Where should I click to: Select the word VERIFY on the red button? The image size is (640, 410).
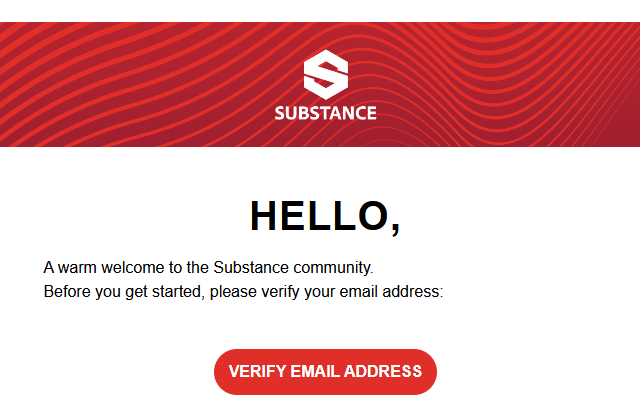pyautogui.click(x=257, y=372)
